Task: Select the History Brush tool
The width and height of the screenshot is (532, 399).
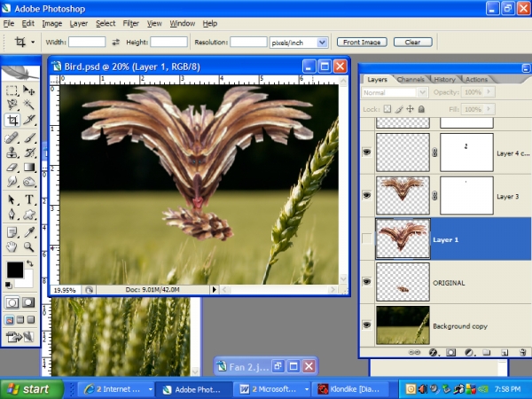Action: 29,153
